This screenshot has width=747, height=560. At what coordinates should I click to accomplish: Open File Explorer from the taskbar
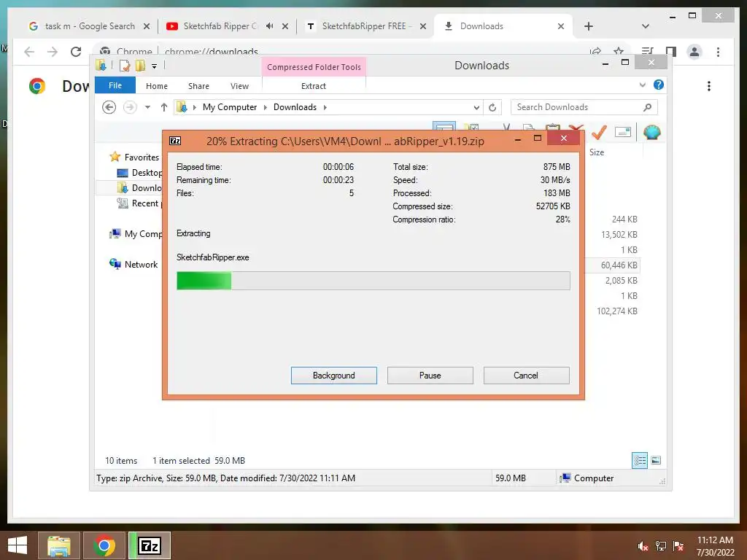(x=58, y=545)
